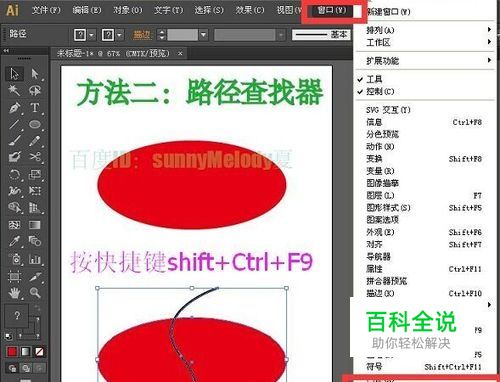Expand the 扩展功能 submenu
This screenshot has width=500, height=382.
coord(424,61)
